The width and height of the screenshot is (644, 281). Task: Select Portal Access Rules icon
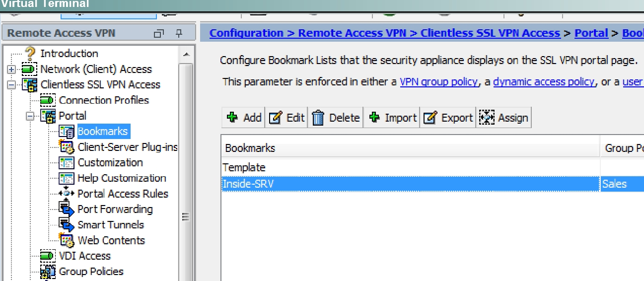tap(67, 194)
